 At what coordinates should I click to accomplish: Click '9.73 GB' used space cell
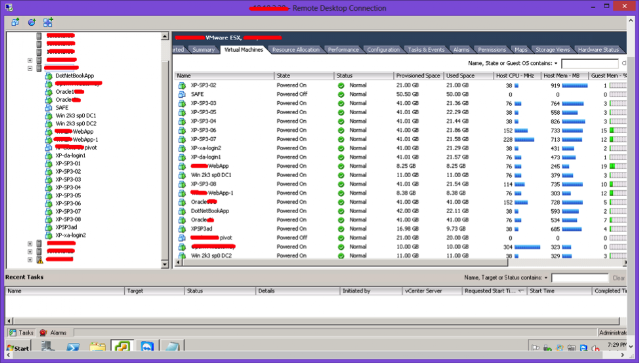pyautogui.click(x=456, y=229)
